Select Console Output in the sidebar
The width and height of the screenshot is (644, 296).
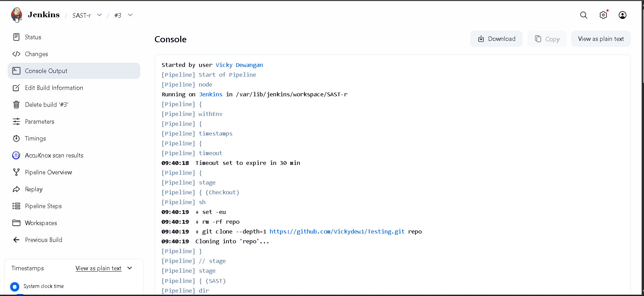pos(74,71)
